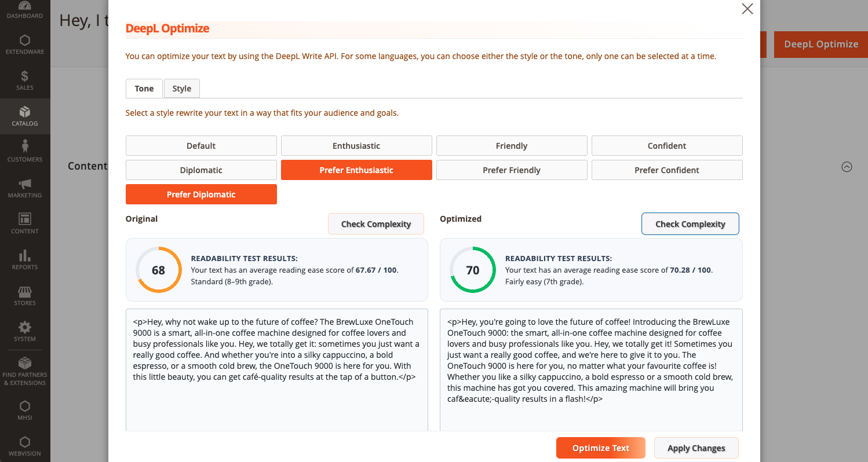Open the Sales menu icon
The width and height of the screenshot is (868, 462).
point(25,80)
